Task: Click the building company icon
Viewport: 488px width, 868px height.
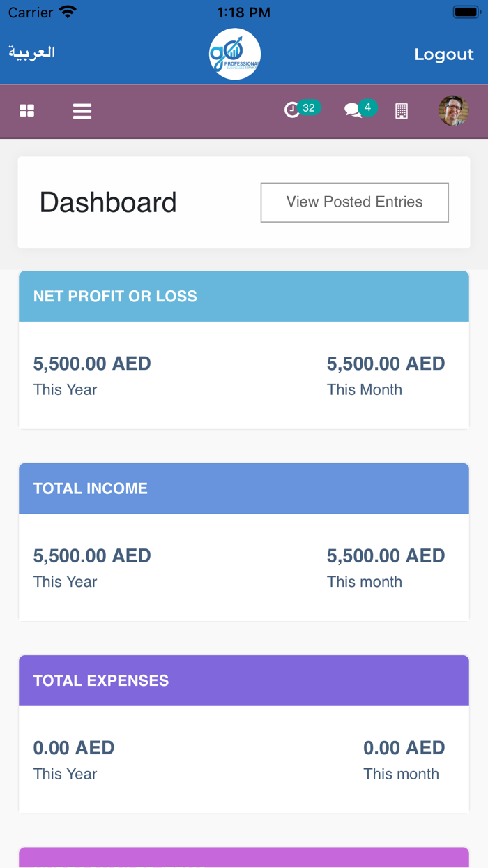Action: click(402, 111)
